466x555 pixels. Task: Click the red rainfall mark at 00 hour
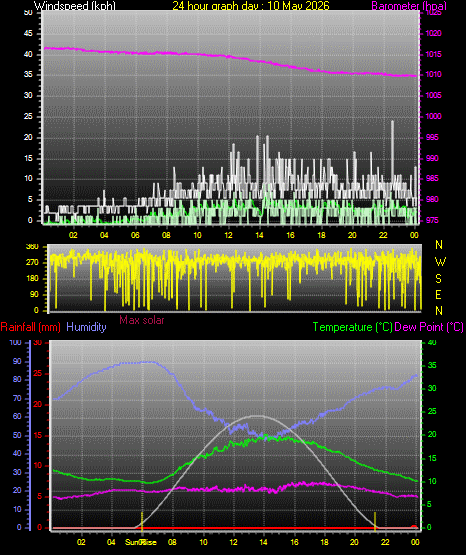pyautogui.click(x=414, y=527)
